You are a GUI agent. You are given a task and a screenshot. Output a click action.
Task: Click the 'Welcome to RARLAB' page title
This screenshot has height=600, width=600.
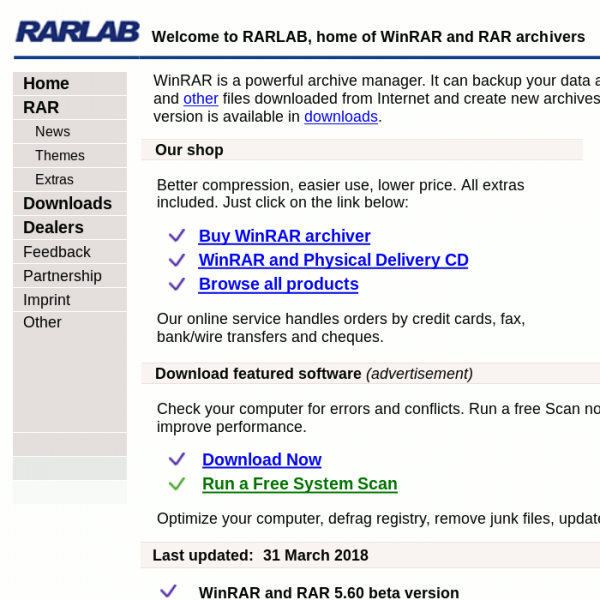coord(368,37)
